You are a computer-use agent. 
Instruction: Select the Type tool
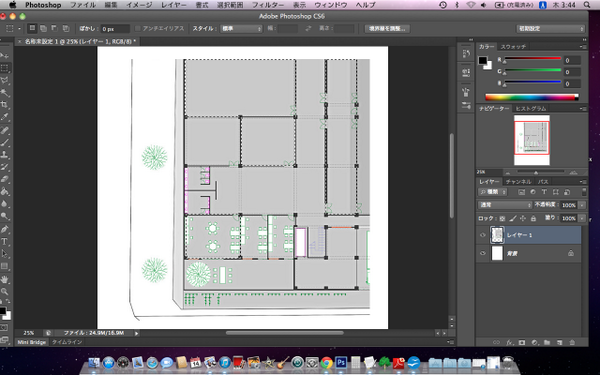pos(4,241)
